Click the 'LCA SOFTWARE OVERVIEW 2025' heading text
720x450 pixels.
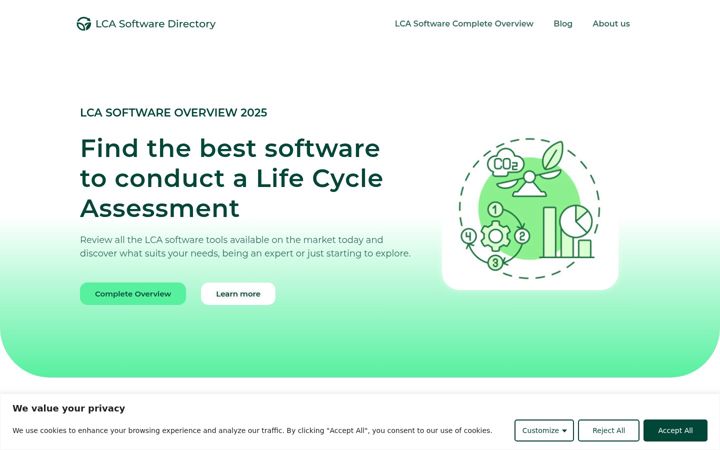tap(174, 112)
